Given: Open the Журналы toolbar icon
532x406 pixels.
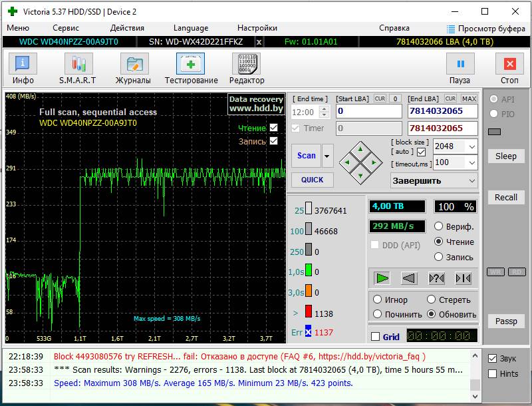Looking at the screenshot, I should pos(134,65).
